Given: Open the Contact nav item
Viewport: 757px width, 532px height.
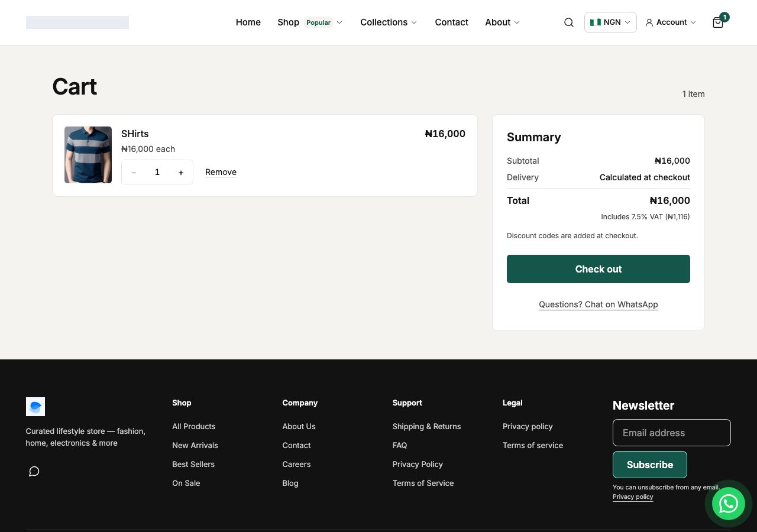Looking at the screenshot, I should [x=452, y=22].
